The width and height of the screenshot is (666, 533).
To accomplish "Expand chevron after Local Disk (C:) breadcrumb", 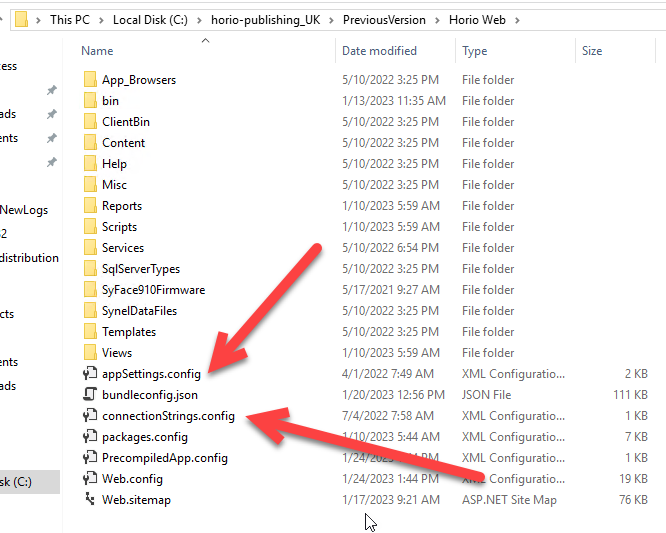I will (x=199, y=20).
